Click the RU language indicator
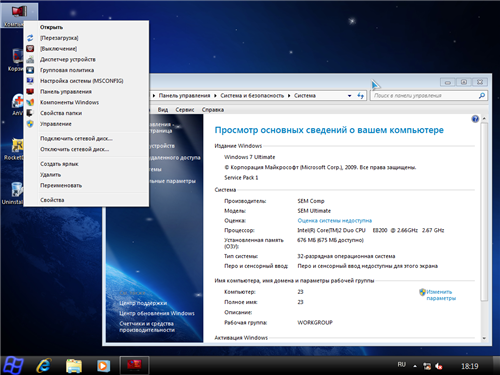 [x=402, y=365]
